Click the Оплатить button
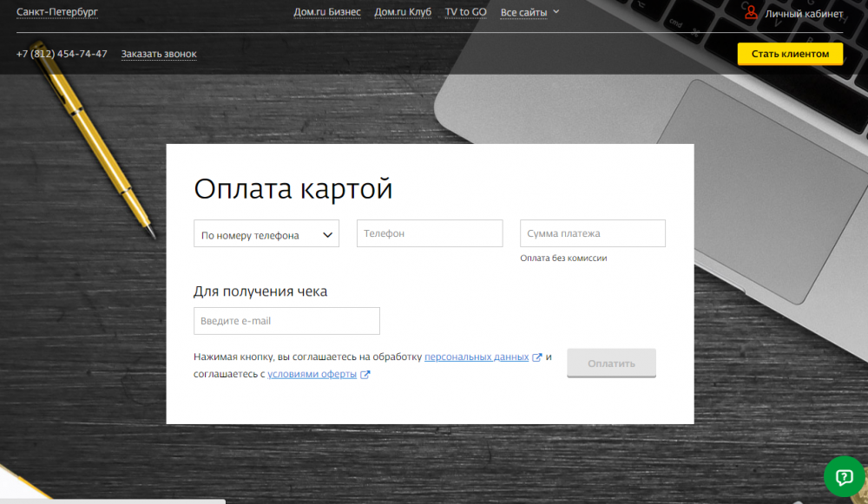The height and width of the screenshot is (504, 868). (x=611, y=363)
